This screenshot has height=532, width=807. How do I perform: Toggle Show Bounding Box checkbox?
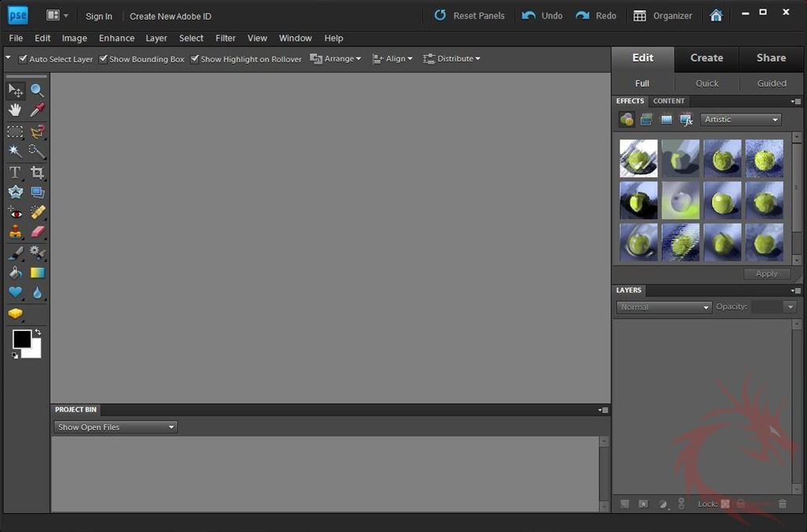103,59
